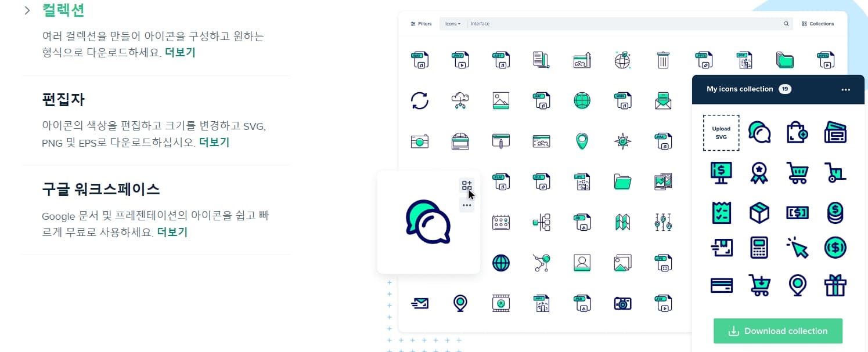This screenshot has height=352, width=868.
Task: Click the Upload SVG box
Action: pyautogui.click(x=721, y=132)
